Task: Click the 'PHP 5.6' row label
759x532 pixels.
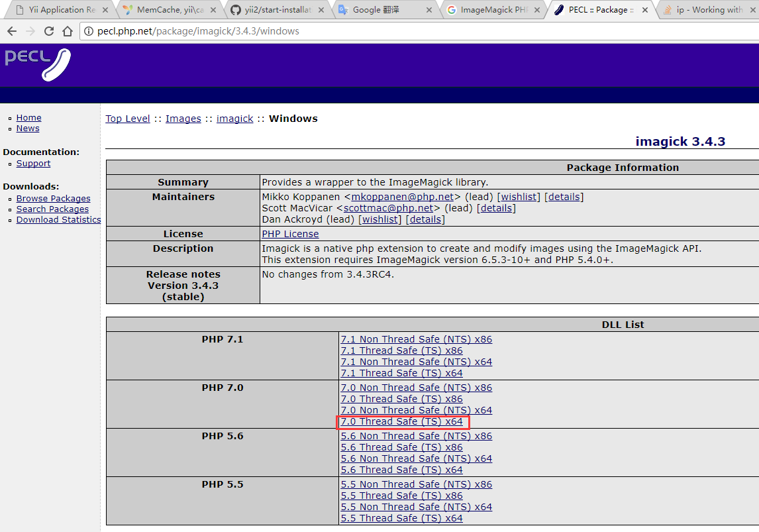Action: [223, 436]
